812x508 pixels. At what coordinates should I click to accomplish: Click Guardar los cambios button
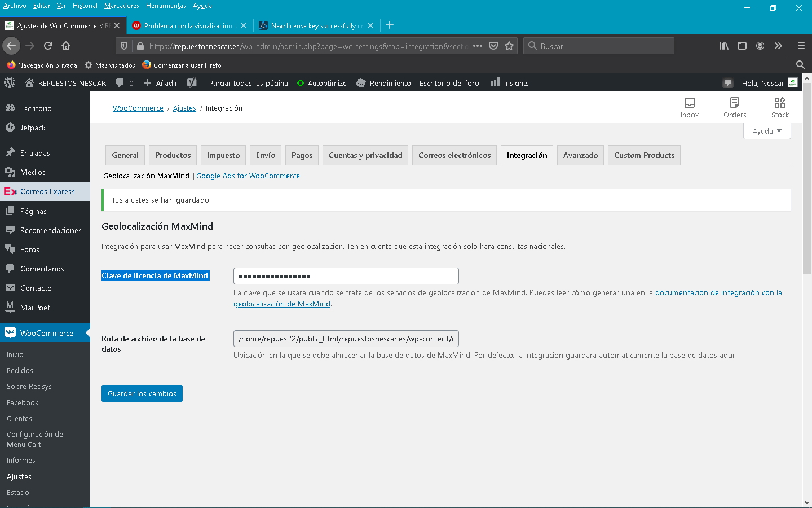pyautogui.click(x=142, y=393)
